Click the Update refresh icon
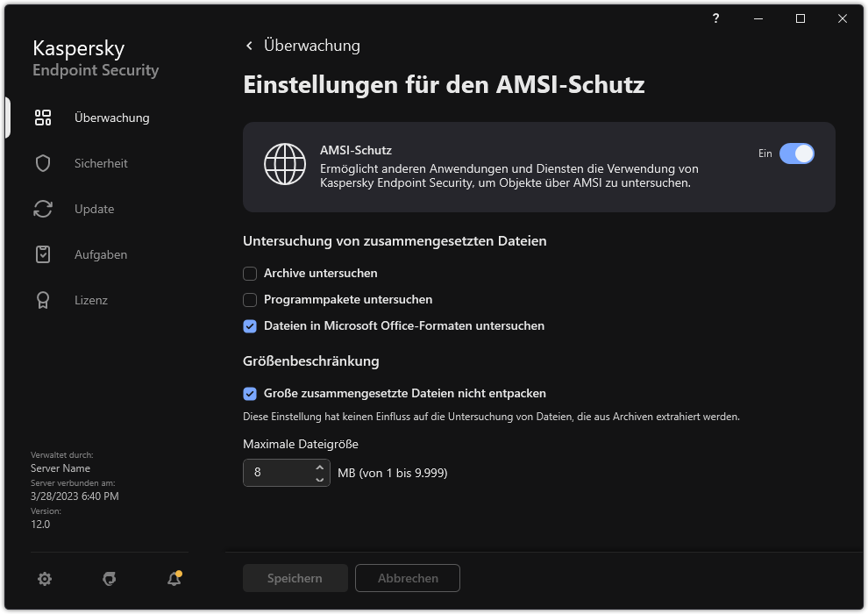The image size is (868, 614). click(42, 209)
